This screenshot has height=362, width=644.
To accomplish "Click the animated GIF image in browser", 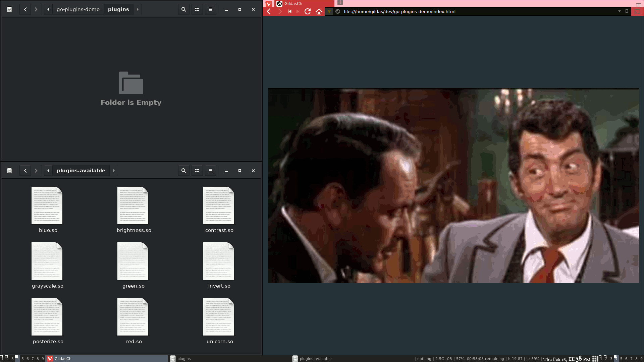I will pos(453,185).
